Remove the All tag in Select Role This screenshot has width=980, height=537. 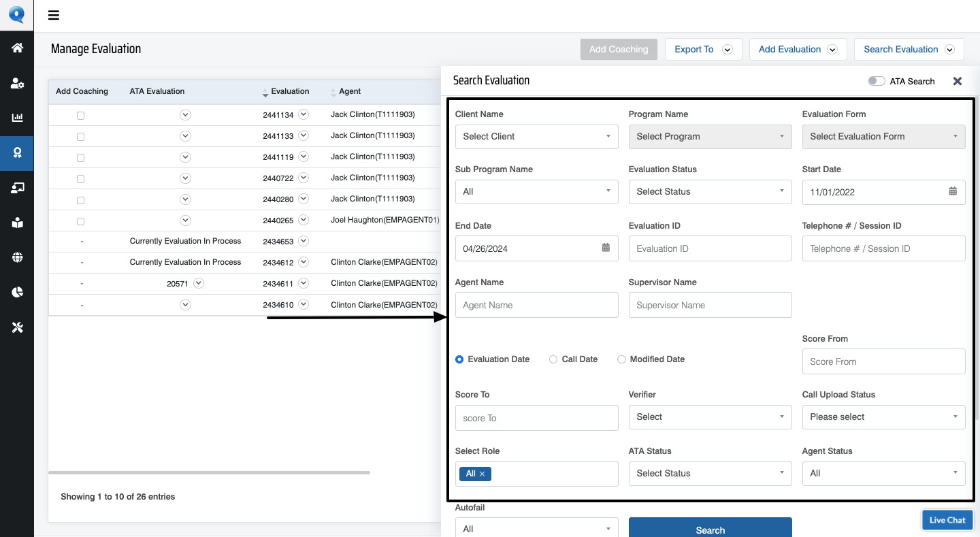(x=483, y=474)
